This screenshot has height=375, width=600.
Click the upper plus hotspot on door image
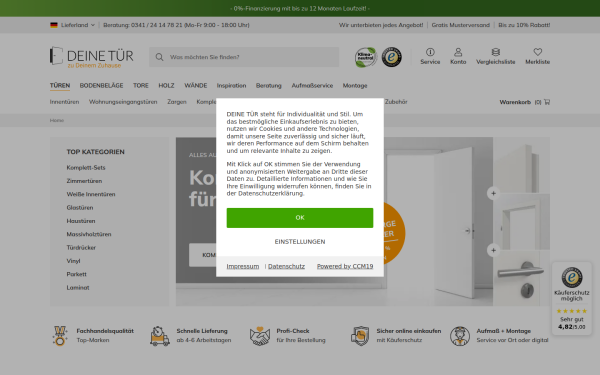click(x=493, y=193)
